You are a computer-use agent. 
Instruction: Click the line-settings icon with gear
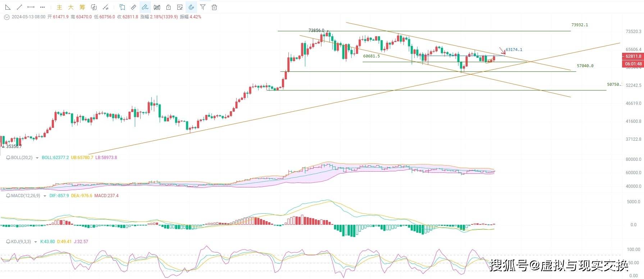(105, 7)
